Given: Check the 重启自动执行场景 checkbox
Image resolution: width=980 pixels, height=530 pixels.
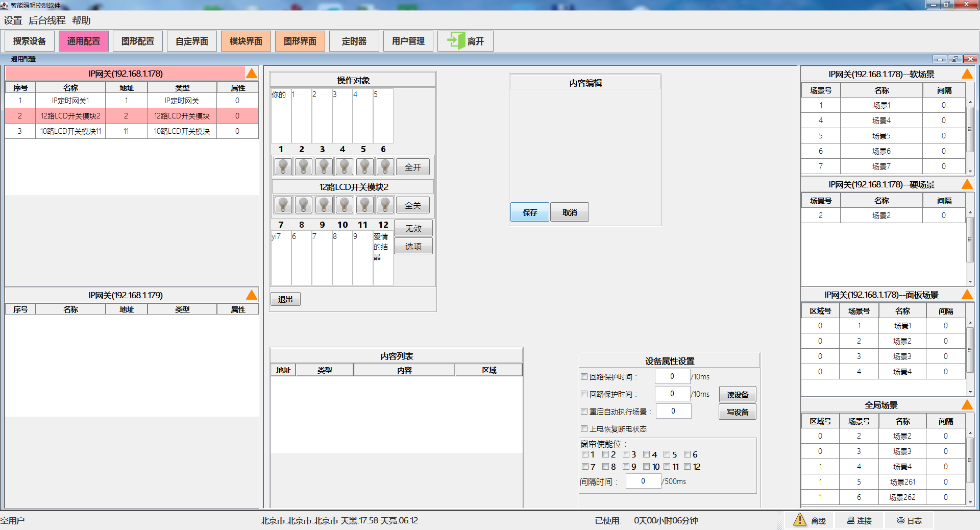Looking at the screenshot, I should point(584,412).
